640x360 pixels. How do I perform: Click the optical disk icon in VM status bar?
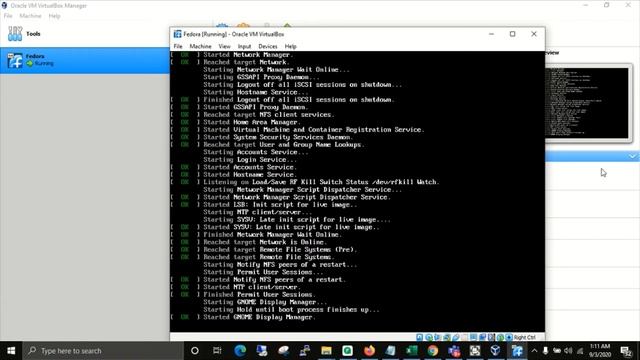pos(429,337)
